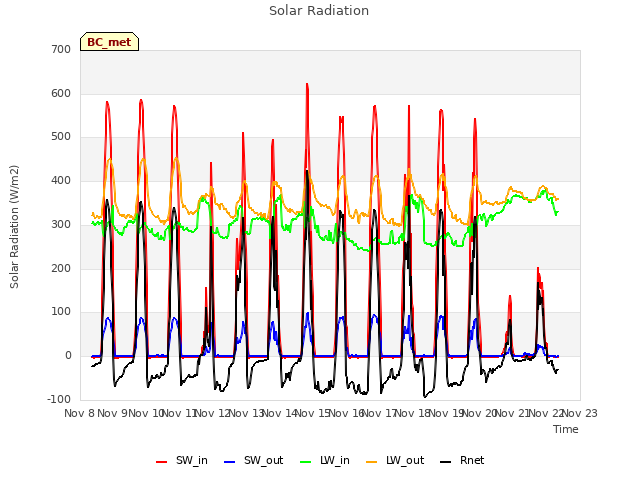The width and height of the screenshot is (640, 480).
Task: Click the 500 y-axis tick label
Action: click(x=61, y=137)
